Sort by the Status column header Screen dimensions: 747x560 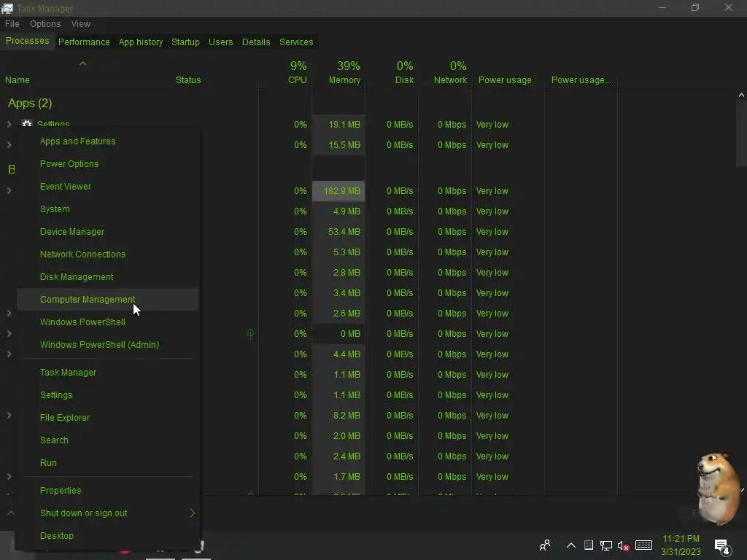pyautogui.click(x=188, y=80)
